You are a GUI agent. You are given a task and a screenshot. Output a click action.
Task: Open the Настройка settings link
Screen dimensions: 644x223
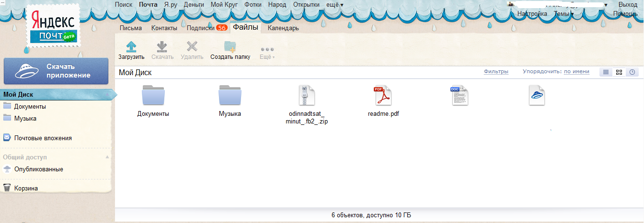532,14
